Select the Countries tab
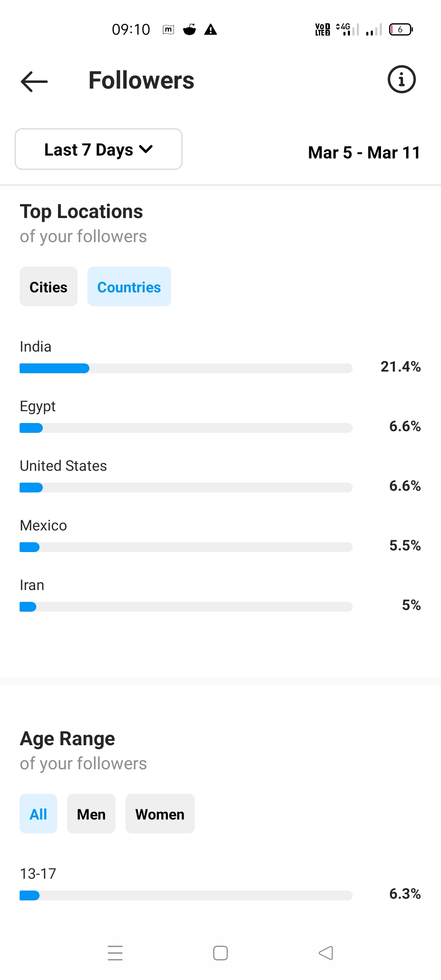Screen dimensions: 441x980 (x=129, y=287)
